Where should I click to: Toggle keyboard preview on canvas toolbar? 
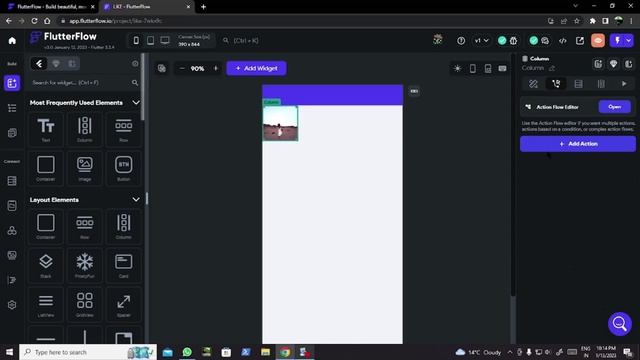(502, 69)
